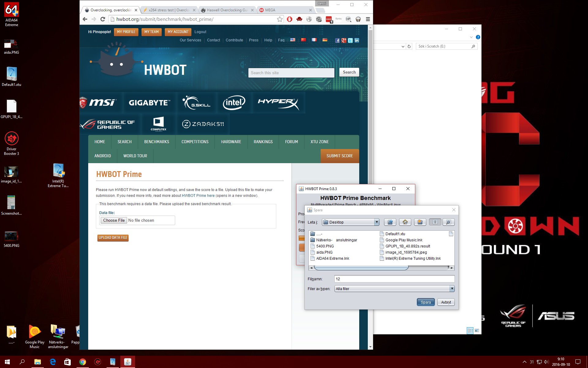Viewport: 588px width, 368px height.
Task: Open the BENCHMARKS menu item
Action: pyautogui.click(x=156, y=142)
